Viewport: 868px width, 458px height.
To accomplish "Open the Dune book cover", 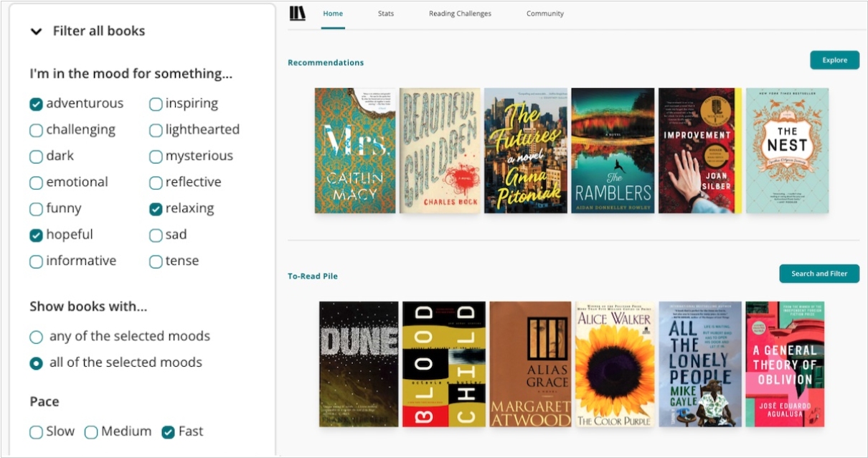I will (x=359, y=364).
